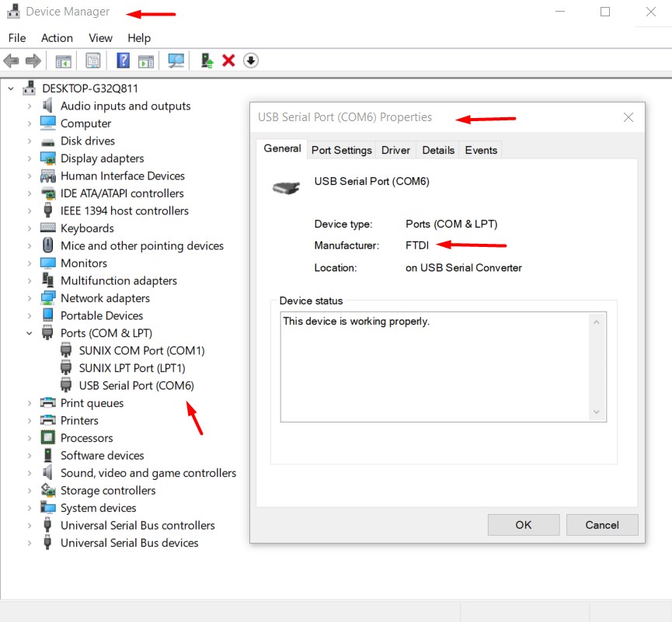
Task: Click the Back arrow toolbar icon
Action: 11,61
